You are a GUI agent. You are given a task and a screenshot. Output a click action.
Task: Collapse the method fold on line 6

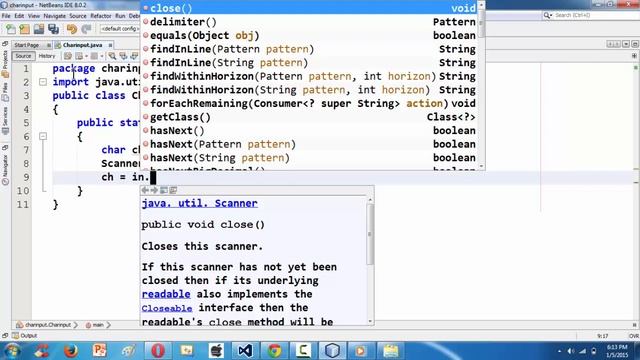(x=43, y=136)
